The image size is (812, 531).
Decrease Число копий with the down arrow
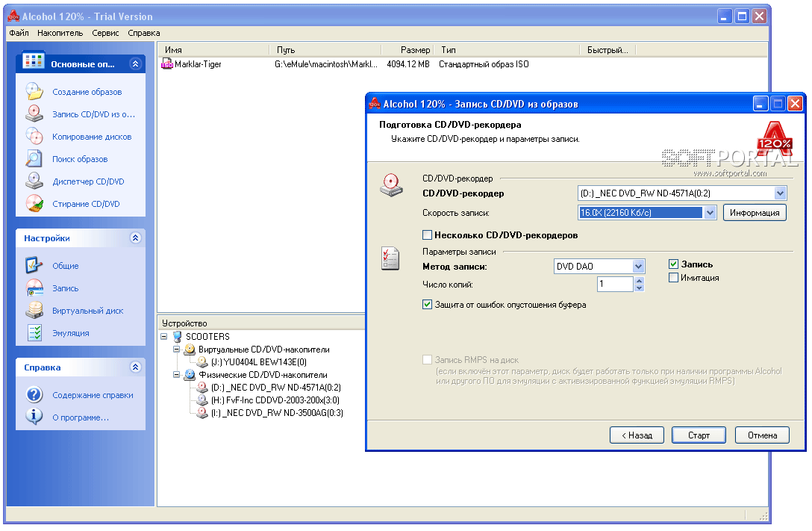click(640, 288)
